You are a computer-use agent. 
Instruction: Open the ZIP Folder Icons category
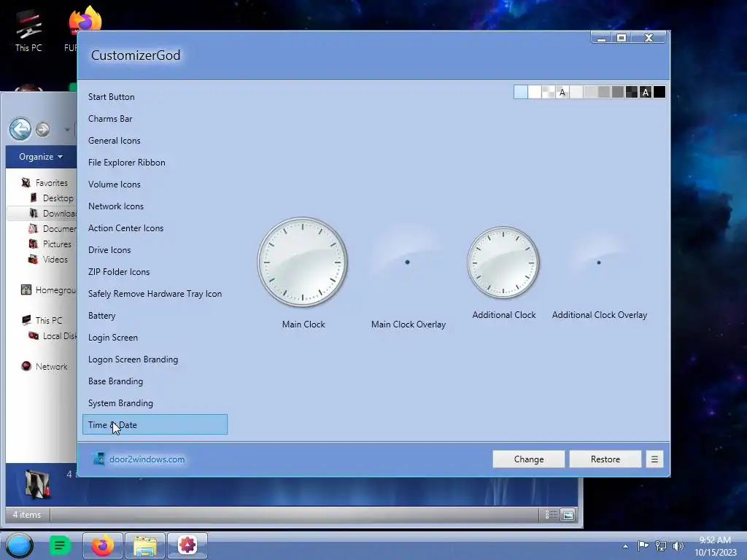[x=155, y=272]
